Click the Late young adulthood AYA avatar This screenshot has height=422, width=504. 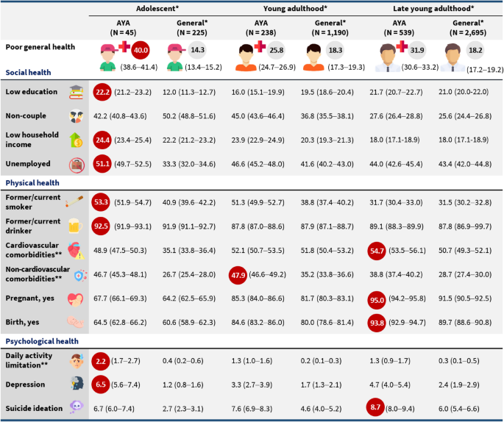pyautogui.click(x=388, y=58)
